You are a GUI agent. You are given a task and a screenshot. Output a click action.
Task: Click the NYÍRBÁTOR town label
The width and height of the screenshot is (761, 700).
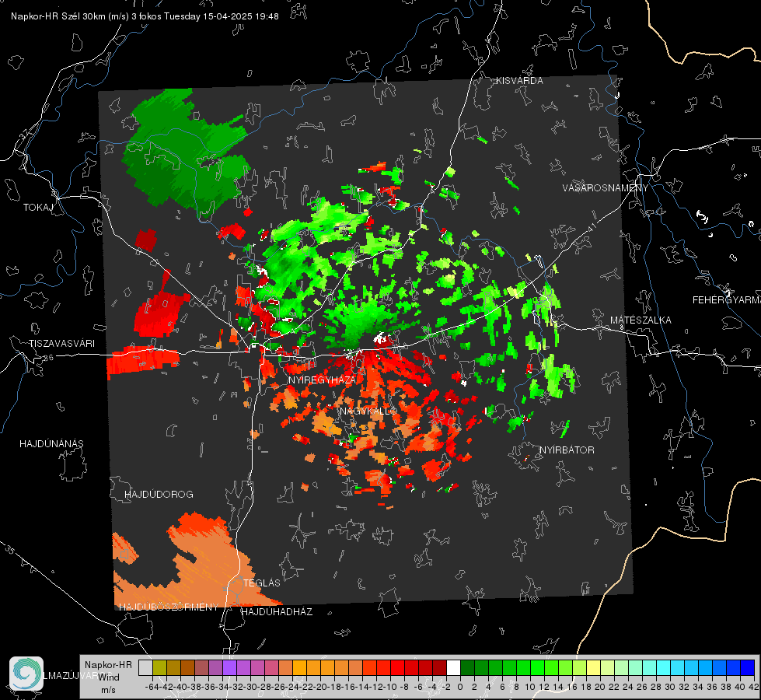coord(567,450)
